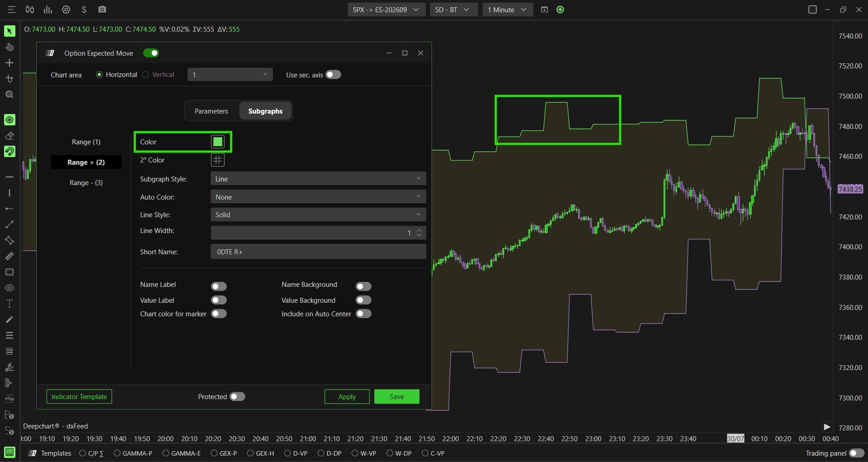The width and height of the screenshot is (868, 462).
Task: Select the text annotation tool
Action: 9,304
